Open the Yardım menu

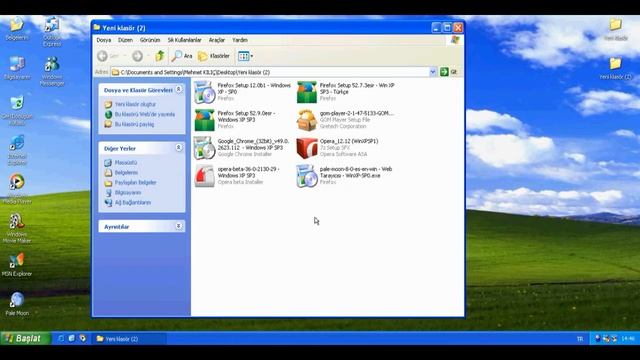240,40
